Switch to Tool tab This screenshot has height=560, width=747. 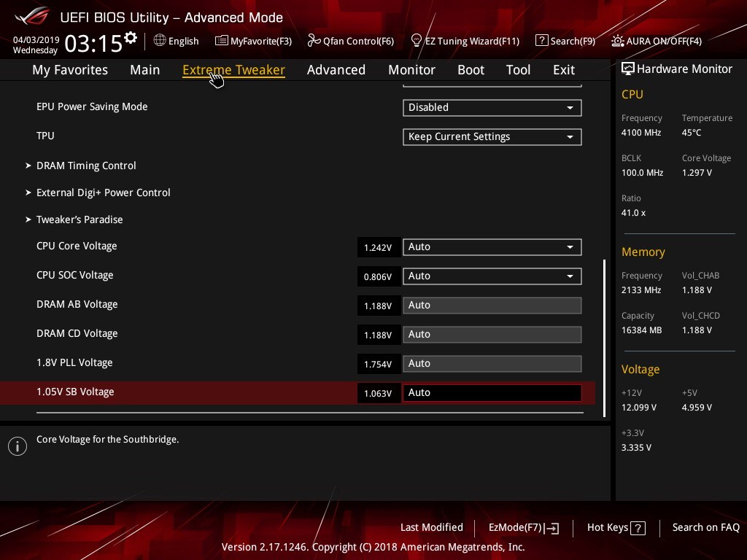click(x=519, y=70)
